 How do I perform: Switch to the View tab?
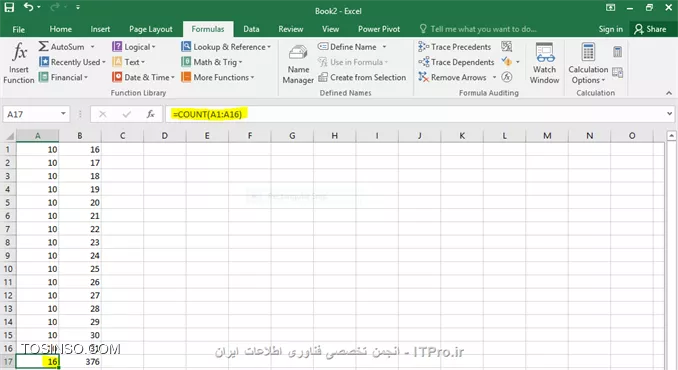(330, 29)
